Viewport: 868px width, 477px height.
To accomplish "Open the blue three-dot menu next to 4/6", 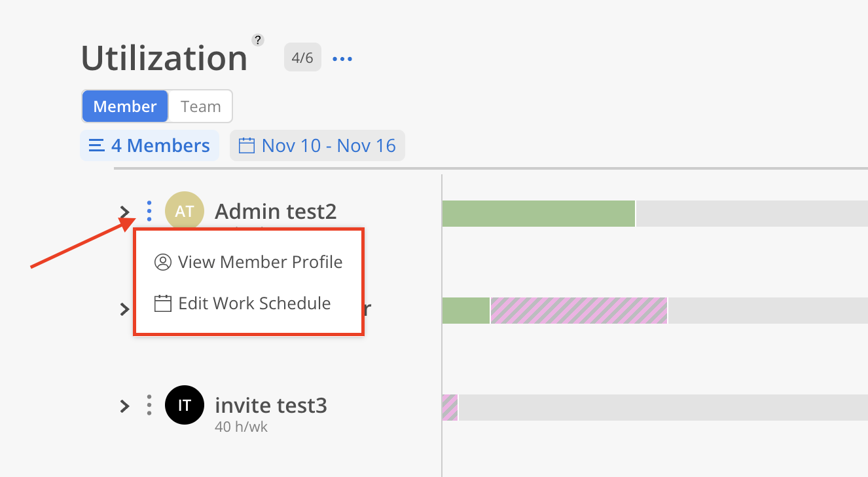I will click(342, 59).
